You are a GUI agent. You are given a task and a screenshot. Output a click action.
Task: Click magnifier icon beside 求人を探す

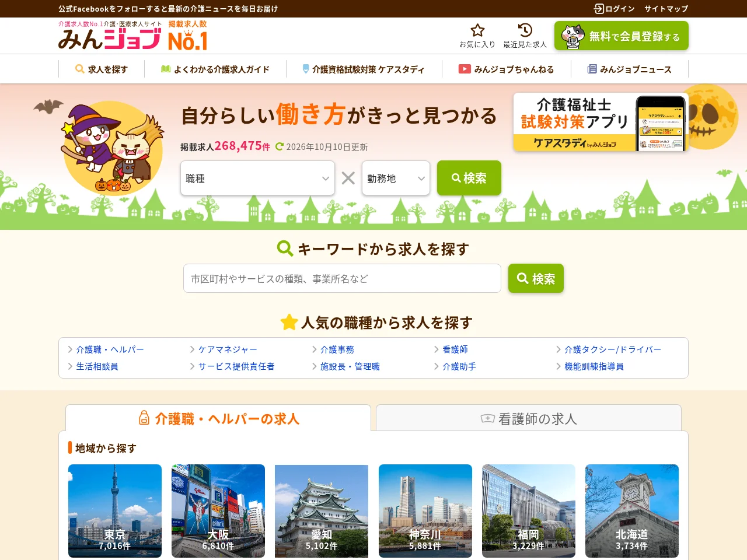point(80,69)
